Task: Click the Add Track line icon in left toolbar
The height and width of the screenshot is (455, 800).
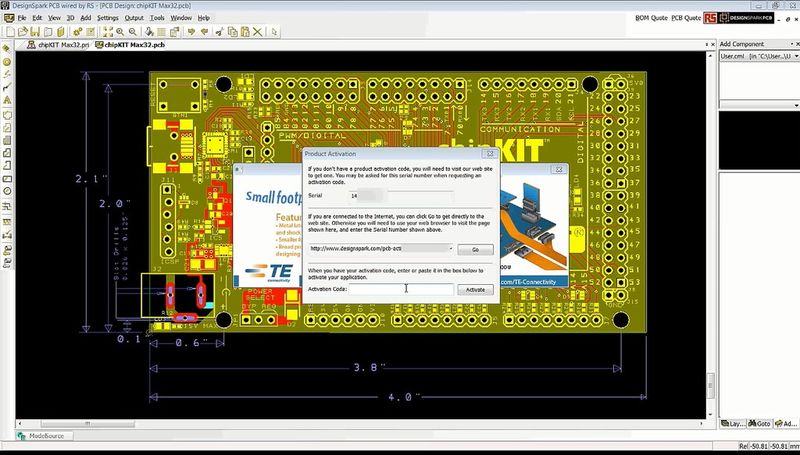Action: (7, 87)
